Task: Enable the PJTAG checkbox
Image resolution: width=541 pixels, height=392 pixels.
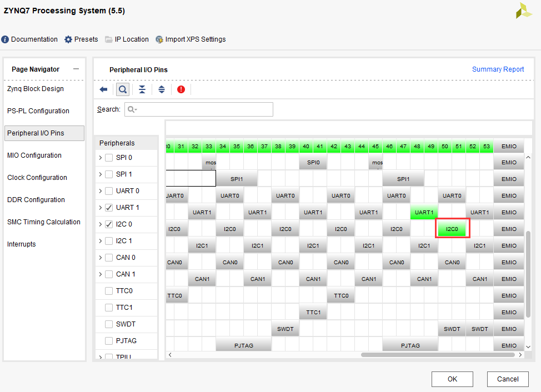Action: tap(109, 340)
